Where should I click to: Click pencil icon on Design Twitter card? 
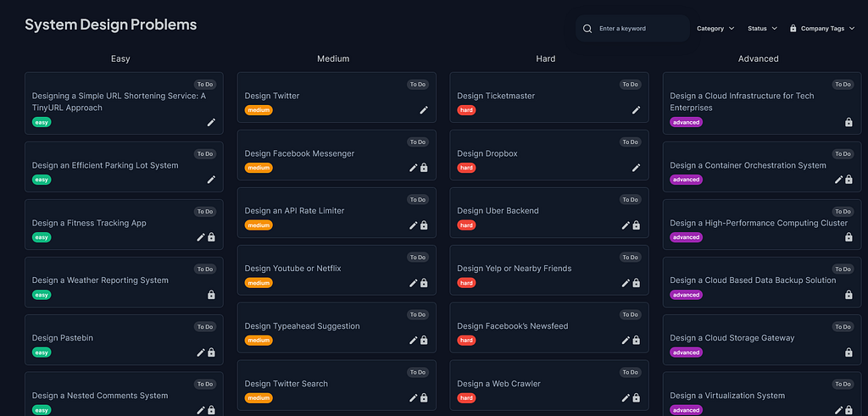(424, 110)
